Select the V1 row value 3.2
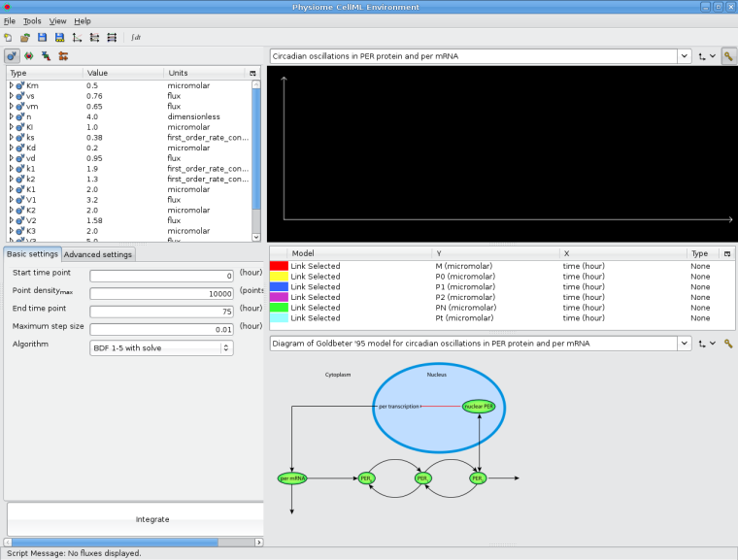This screenshot has width=738, height=560. [x=92, y=200]
